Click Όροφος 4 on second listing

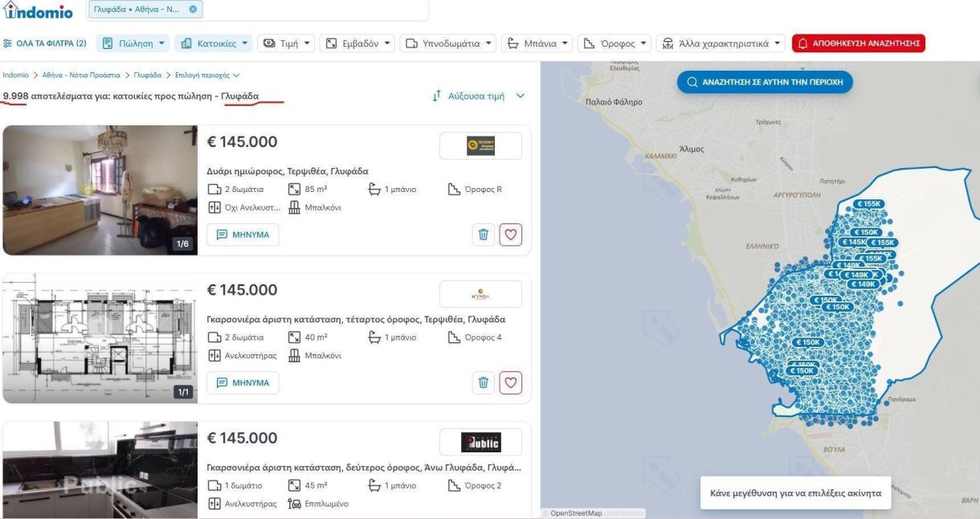click(x=475, y=337)
